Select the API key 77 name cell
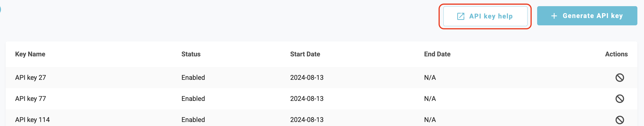This screenshot has width=644, height=126. [30, 99]
